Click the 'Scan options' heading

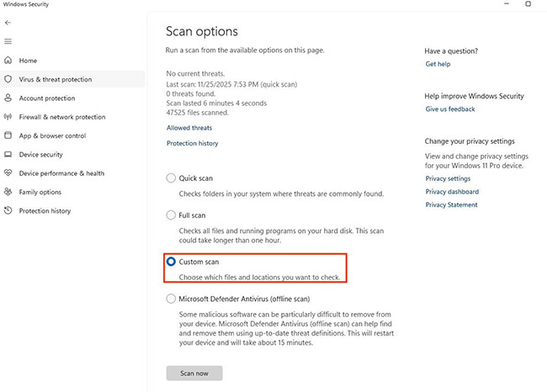click(x=202, y=32)
